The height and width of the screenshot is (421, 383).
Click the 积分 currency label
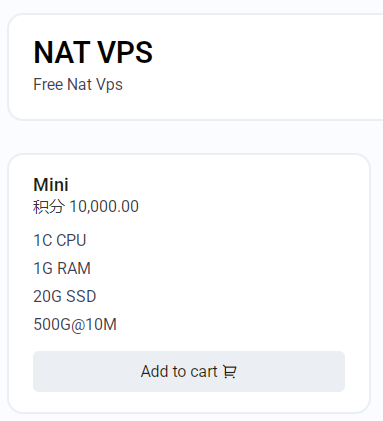pos(48,207)
